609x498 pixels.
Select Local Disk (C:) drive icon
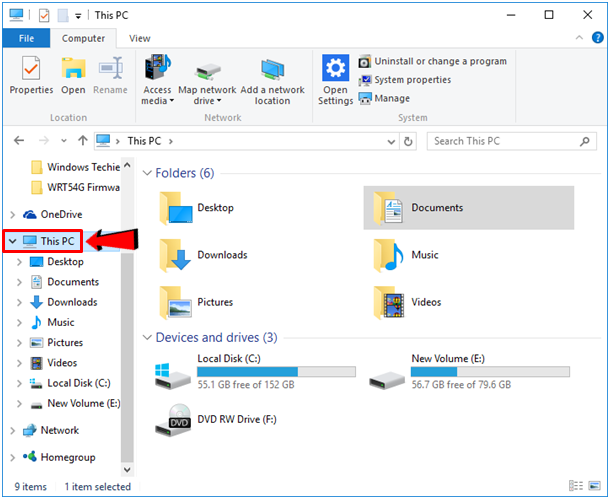point(173,376)
